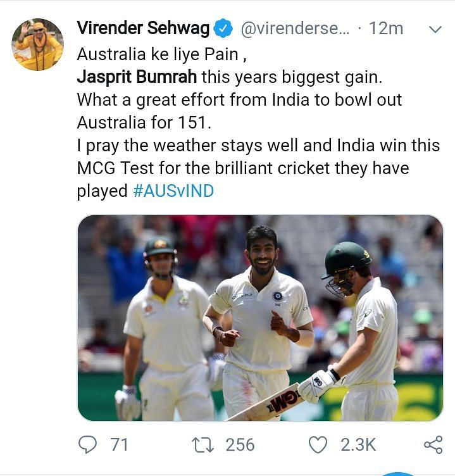Open Virender Sehwag's profile picture
The image size is (455, 476).
pos(37,44)
